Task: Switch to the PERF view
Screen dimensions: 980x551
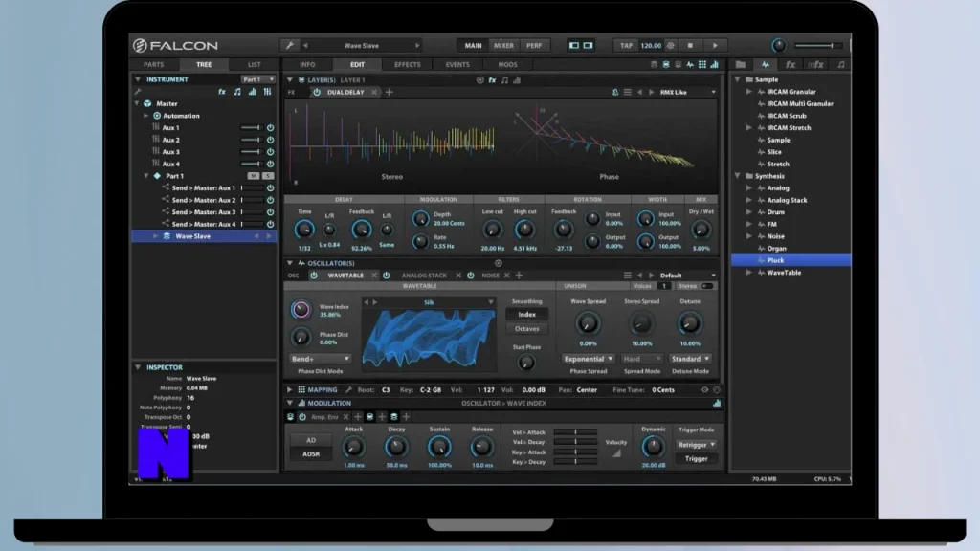Action: (x=534, y=46)
